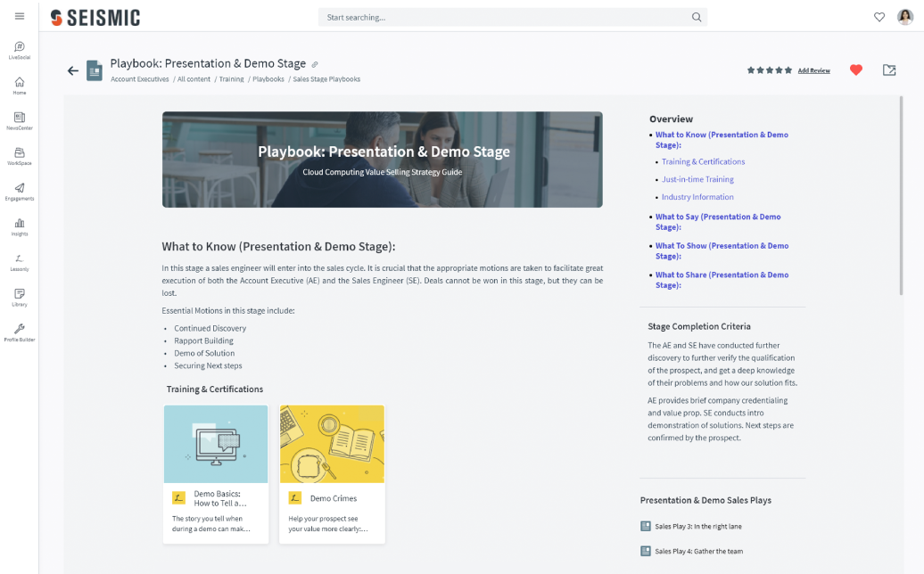The image size is (924, 574).
Task: Open Demo Crimes lesson thumbnail
Action: 332,444
